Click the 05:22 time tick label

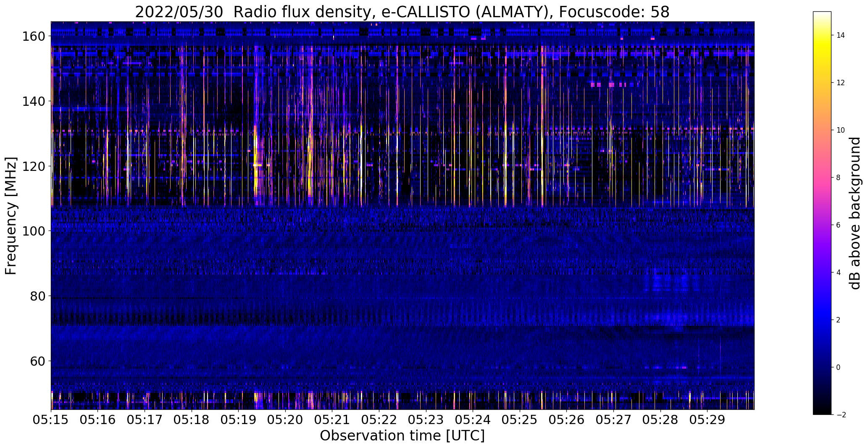379,420
